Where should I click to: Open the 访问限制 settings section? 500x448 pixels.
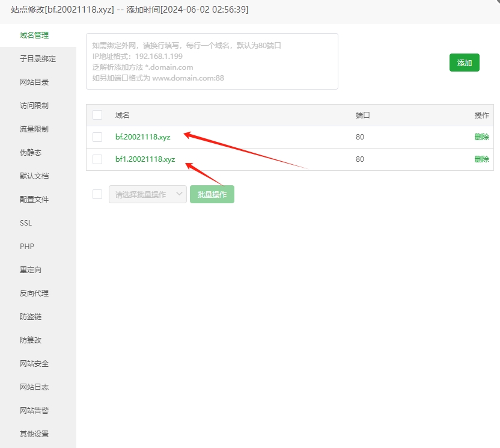tap(34, 105)
